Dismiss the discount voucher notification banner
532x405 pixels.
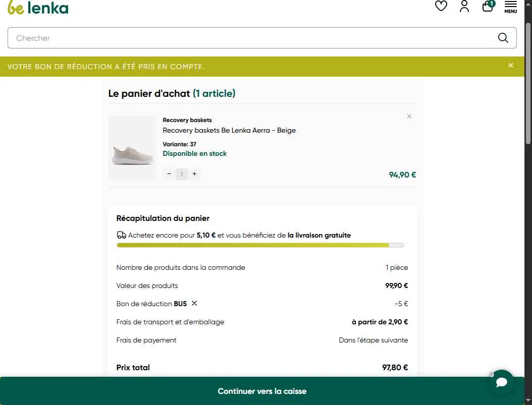511,66
